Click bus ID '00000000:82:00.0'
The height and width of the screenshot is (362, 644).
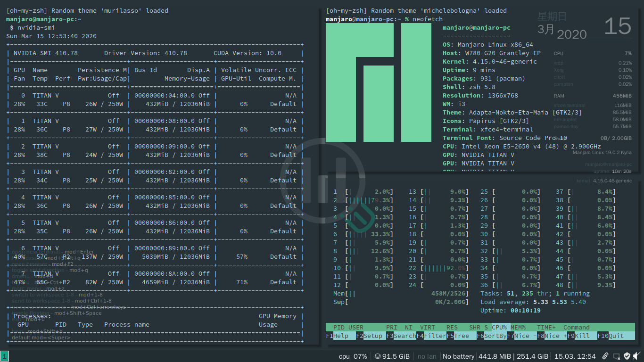click(165, 172)
